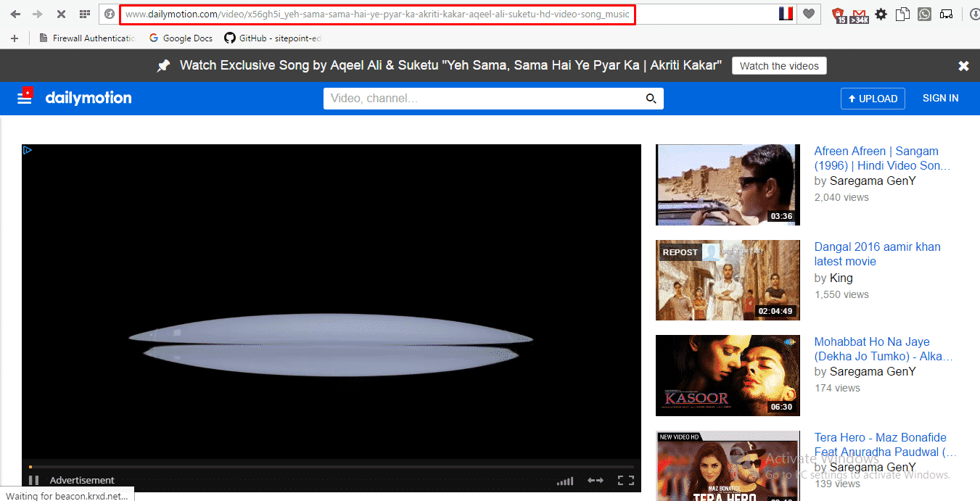This screenshot has width=980, height=501.
Task: Click the site info globe icon
Action: tap(110, 14)
